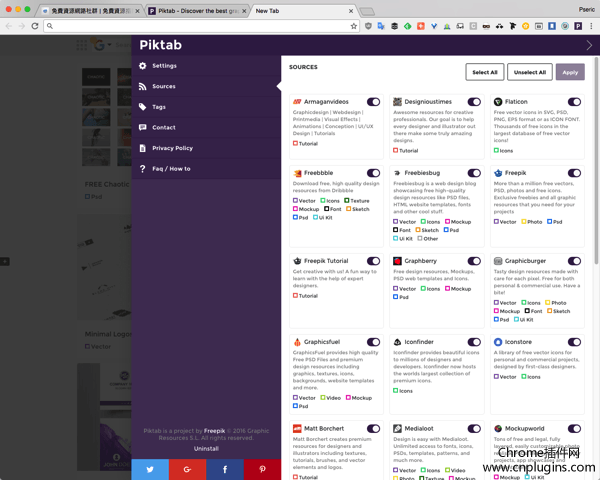Click the Freebiesbug logo icon
The height and width of the screenshot is (480, 600).
click(397, 173)
